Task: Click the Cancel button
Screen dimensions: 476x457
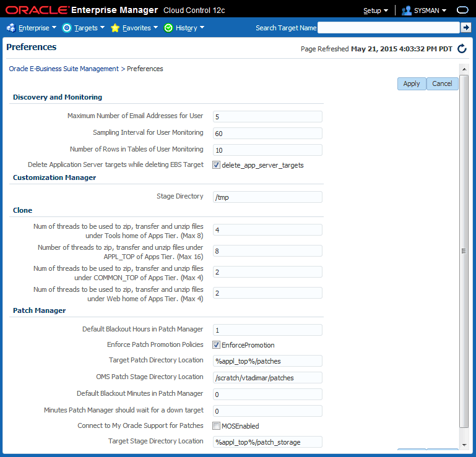Action: tap(443, 83)
